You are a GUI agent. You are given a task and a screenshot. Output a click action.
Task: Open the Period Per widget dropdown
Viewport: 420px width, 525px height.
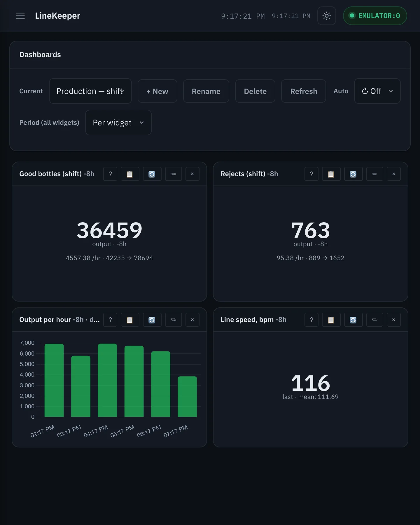pos(118,123)
